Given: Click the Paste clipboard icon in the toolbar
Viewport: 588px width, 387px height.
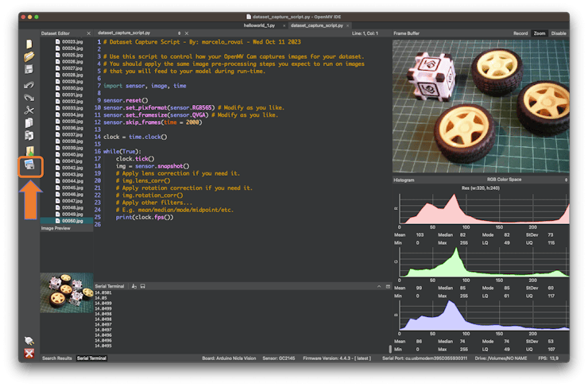Looking at the screenshot, I should tap(29, 136).
